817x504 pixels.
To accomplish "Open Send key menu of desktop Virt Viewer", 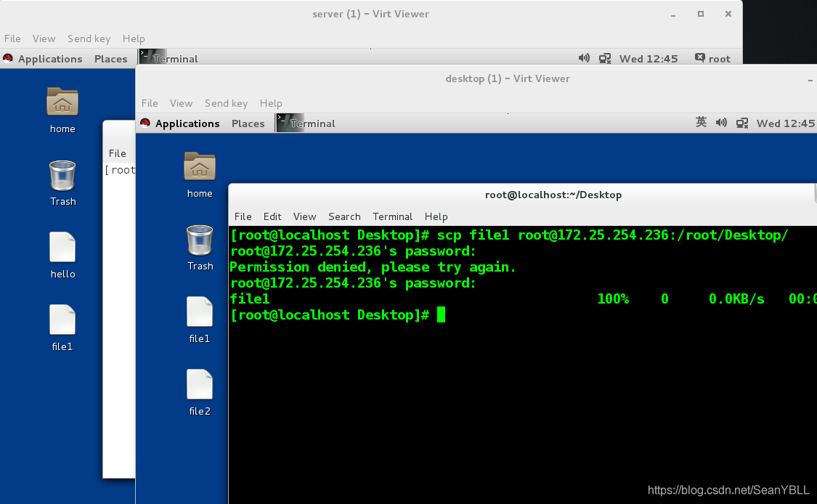I will click(226, 103).
